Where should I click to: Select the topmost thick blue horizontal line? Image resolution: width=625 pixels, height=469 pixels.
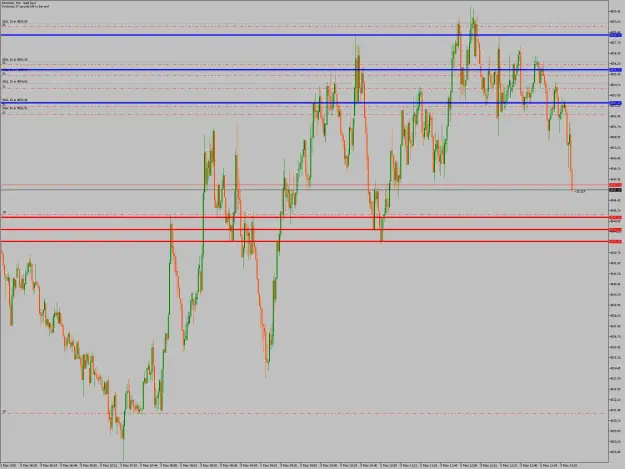[305, 35]
